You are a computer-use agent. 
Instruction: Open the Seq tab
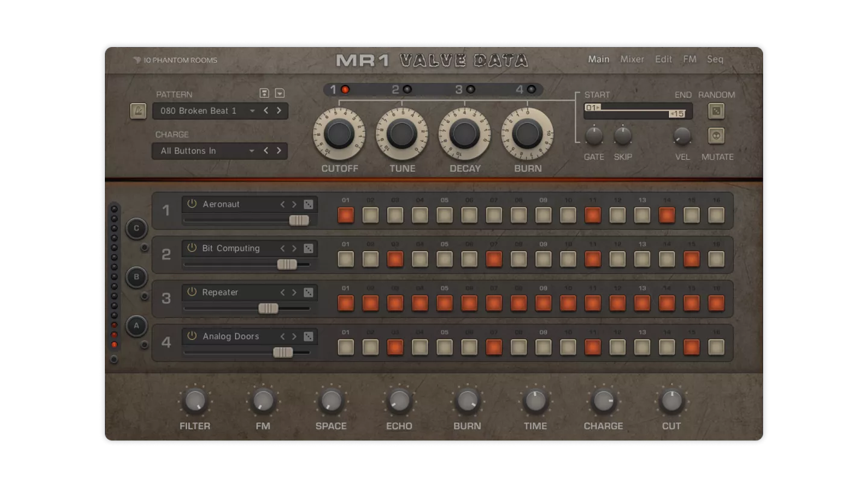pos(715,59)
